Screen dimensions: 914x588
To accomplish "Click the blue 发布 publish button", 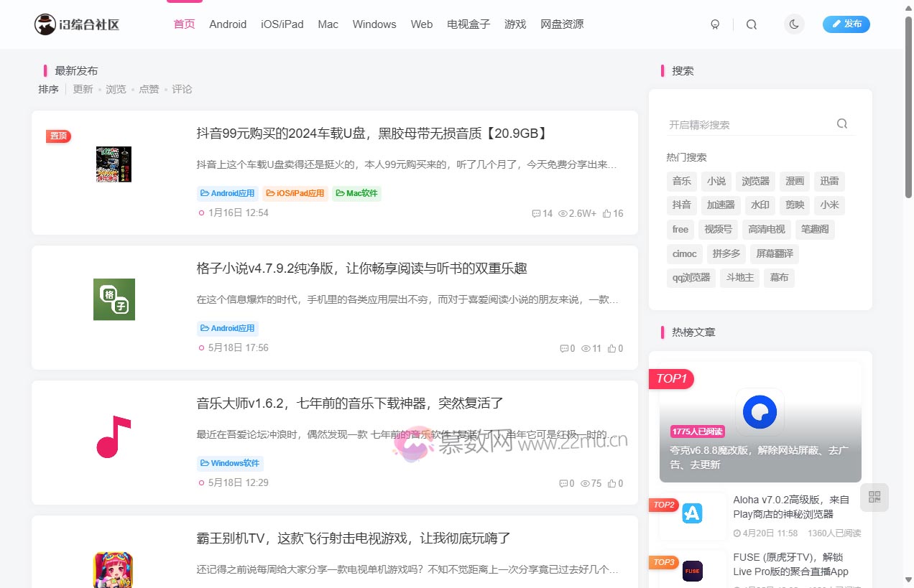I will click(846, 24).
